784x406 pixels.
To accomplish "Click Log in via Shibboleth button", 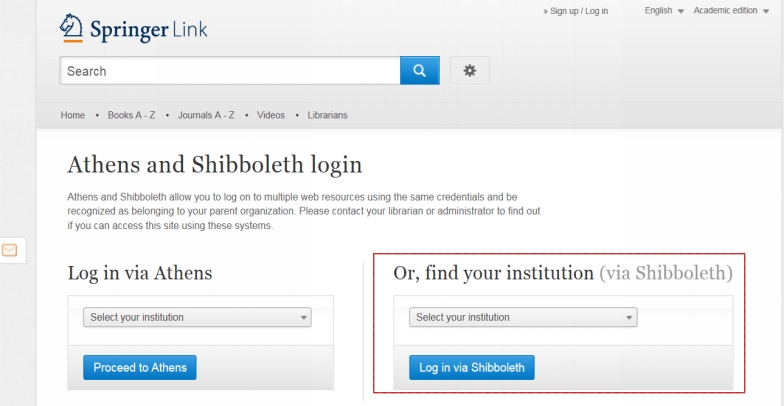I will [472, 368].
